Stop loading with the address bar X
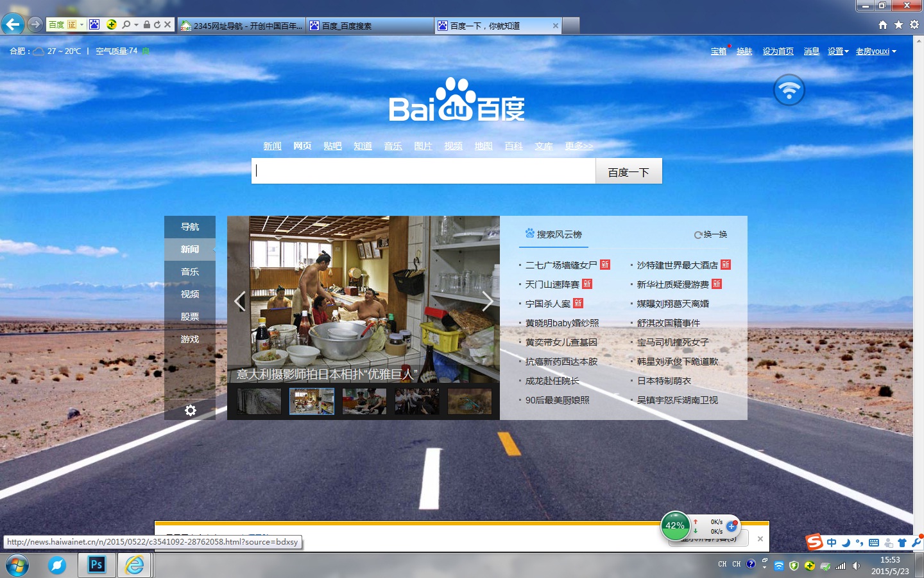Screen dimensions: 924x578 pyautogui.click(x=167, y=24)
